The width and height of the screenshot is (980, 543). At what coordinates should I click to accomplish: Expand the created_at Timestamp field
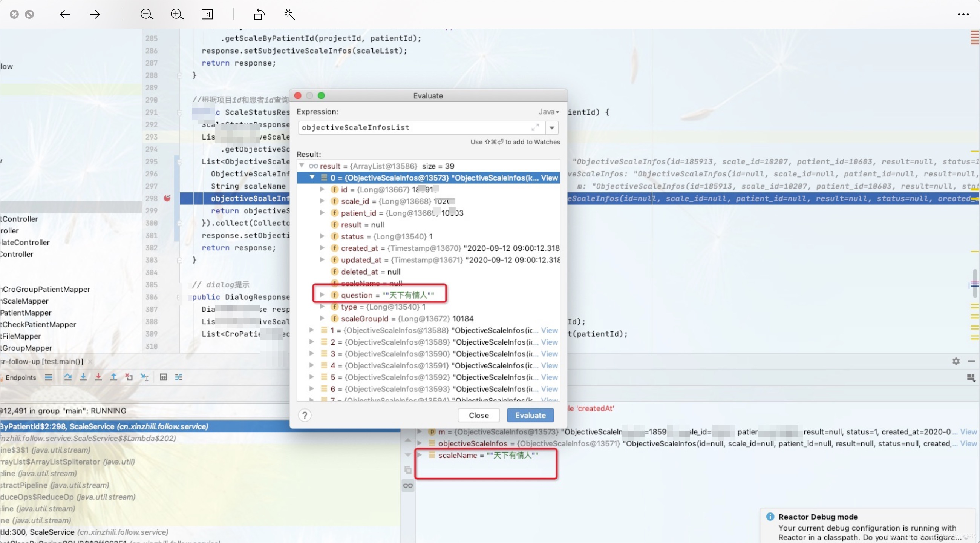[x=322, y=248]
